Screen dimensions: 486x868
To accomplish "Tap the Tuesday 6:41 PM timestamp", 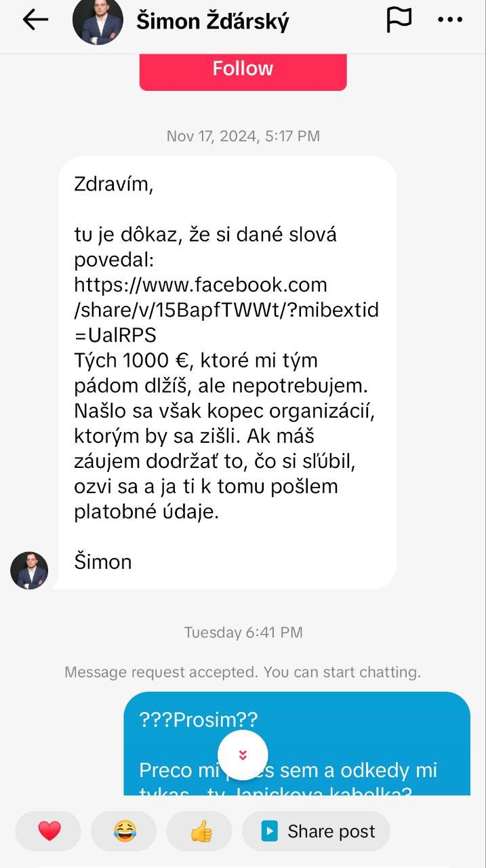I will (243, 632).
